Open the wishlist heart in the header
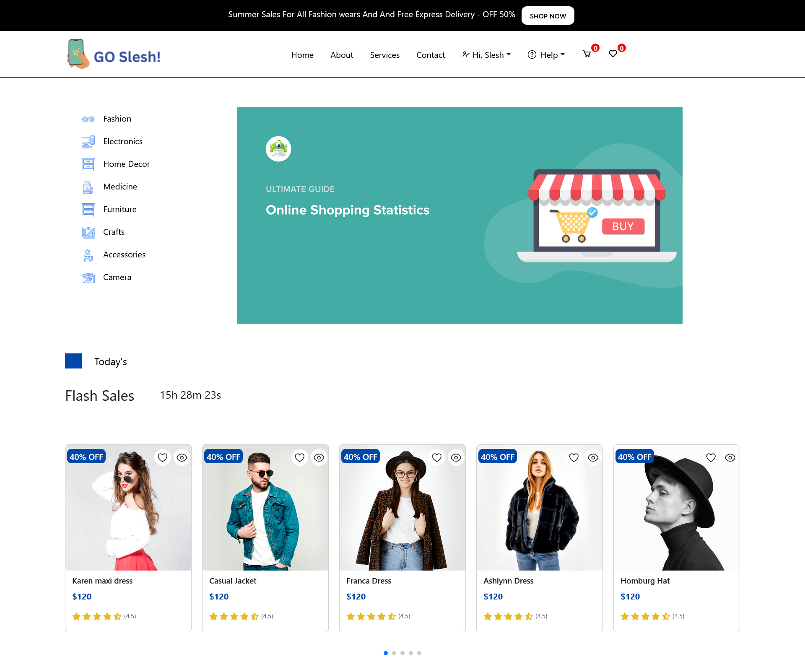Viewport: 805px width, 672px height. point(613,54)
